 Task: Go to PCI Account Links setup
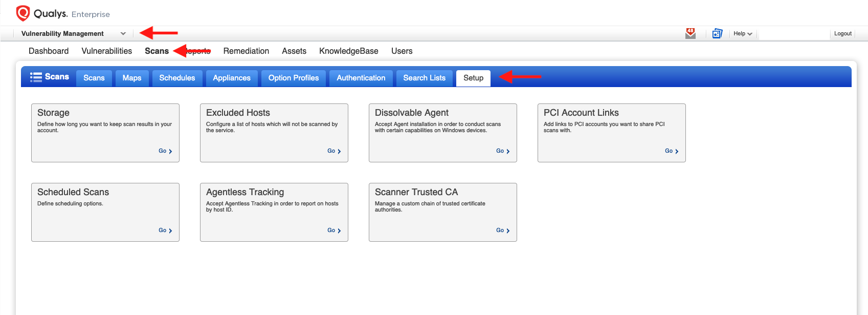click(x=672, y=151)
